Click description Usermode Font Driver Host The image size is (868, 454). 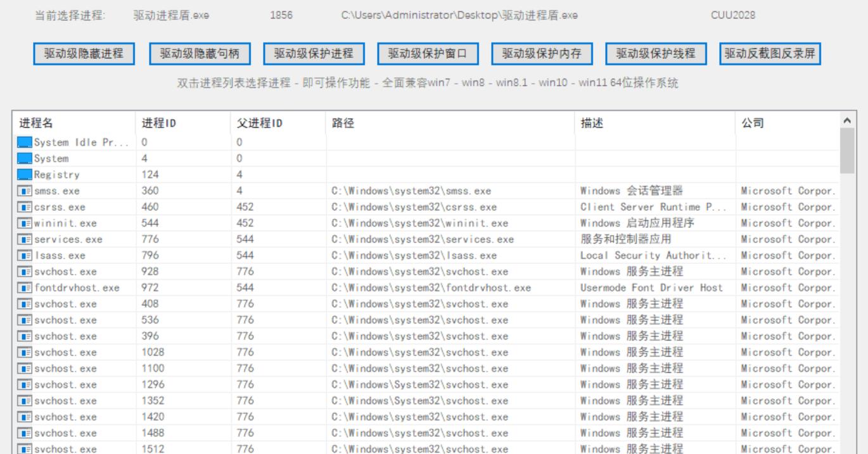pyautogui.click(x=651, y=288)
